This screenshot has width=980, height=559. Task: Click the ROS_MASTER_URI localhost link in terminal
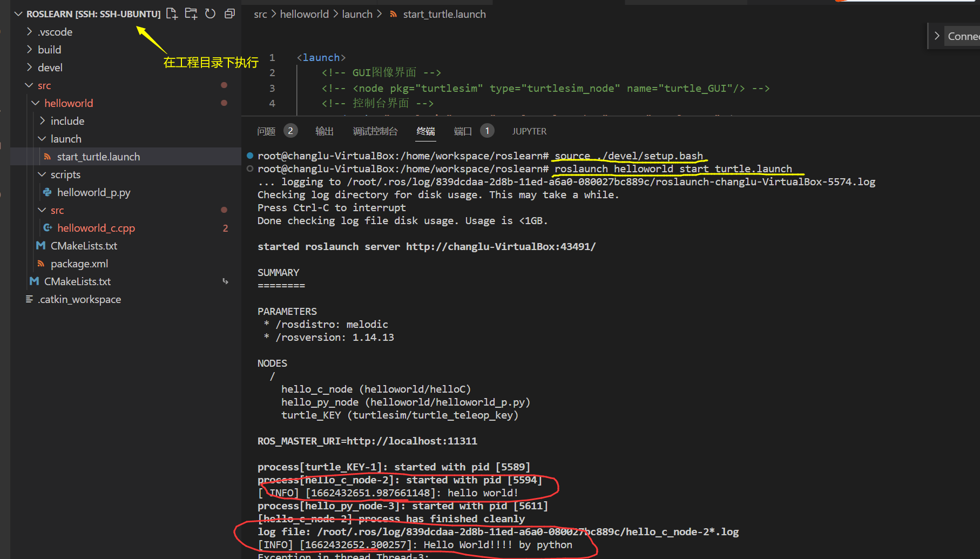[x=411, y=441]
